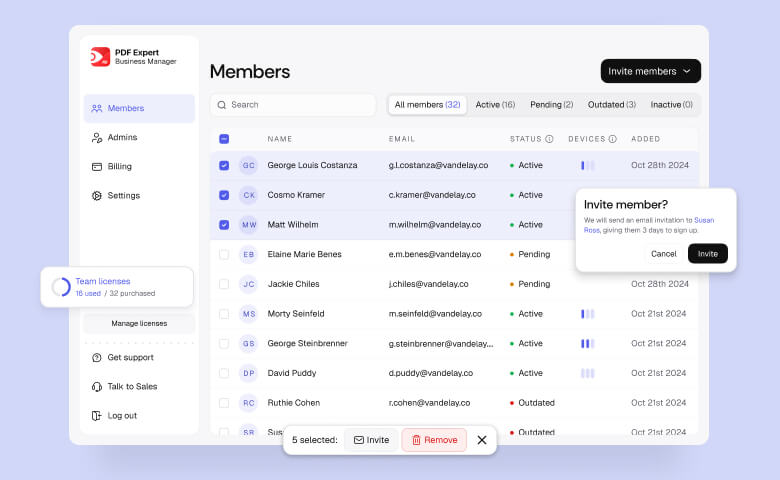Click the Manage licenses button
The image size is (780, 480).
tap(139, 323)
